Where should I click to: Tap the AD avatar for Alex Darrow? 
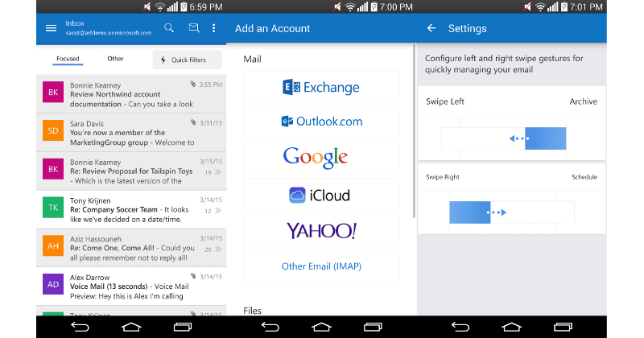pos(53,284)
